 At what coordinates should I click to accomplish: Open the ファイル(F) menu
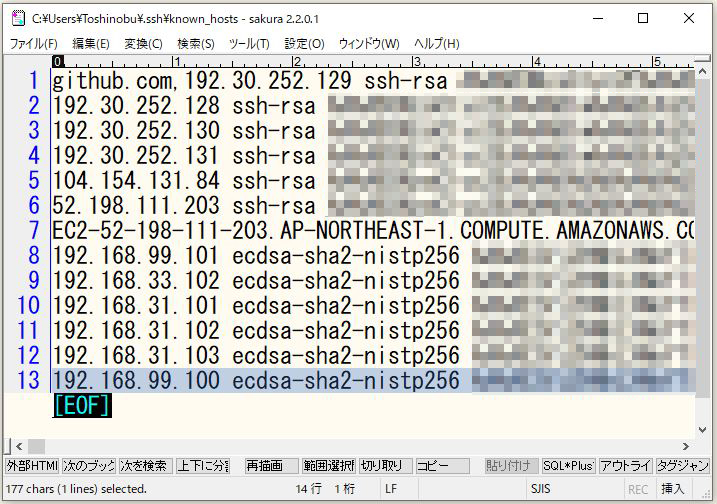click(33, 44)
